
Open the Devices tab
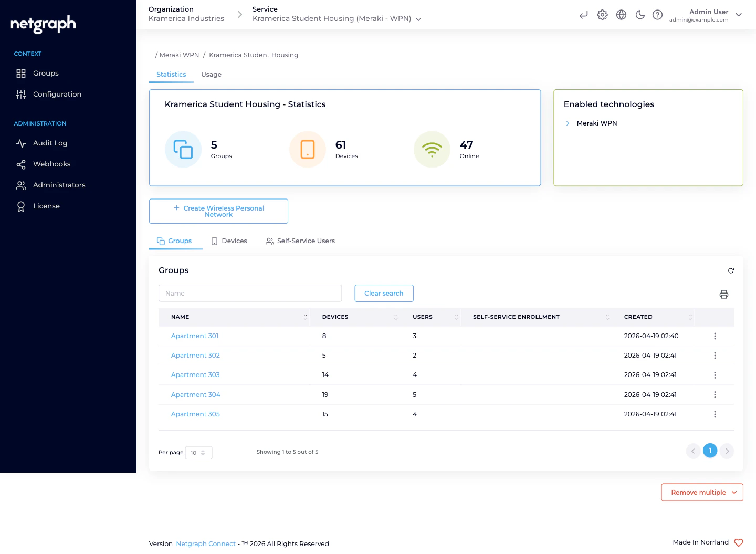[x=234, y=241]
